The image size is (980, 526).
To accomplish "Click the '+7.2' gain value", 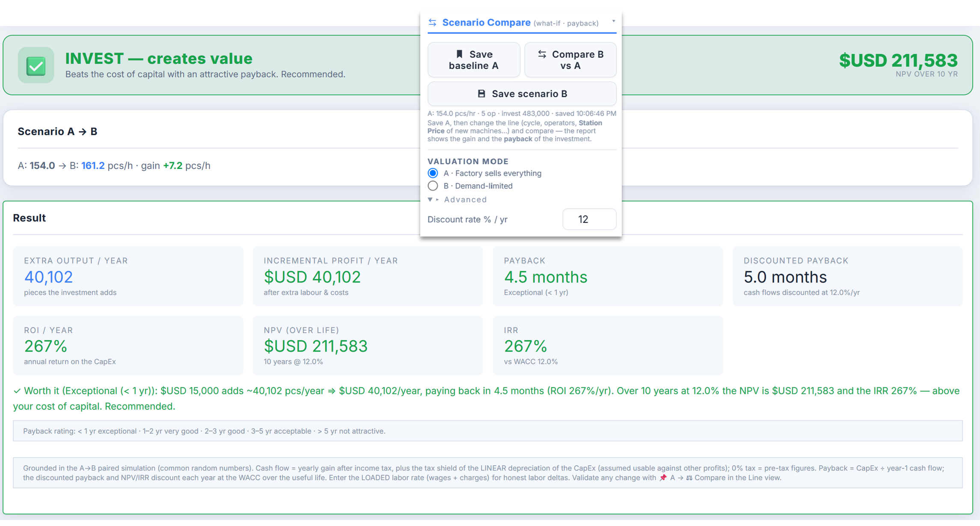I will pos(172,165).
